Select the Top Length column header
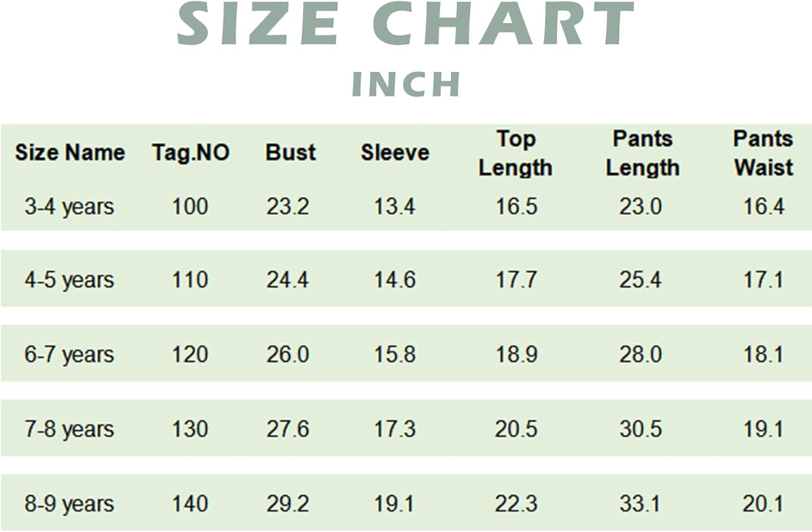Viewport: 812px width, 532px height. pos(516,153)
